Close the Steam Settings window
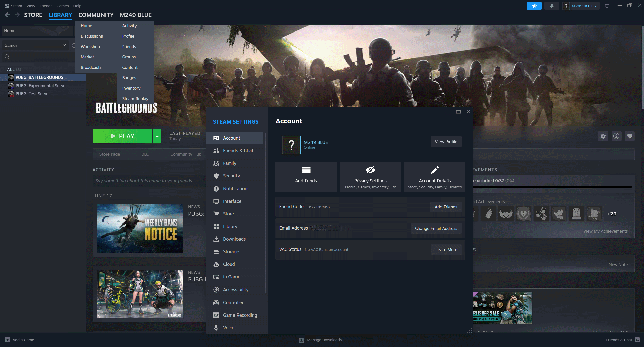The image size is (644, 347). pos(468,112)
